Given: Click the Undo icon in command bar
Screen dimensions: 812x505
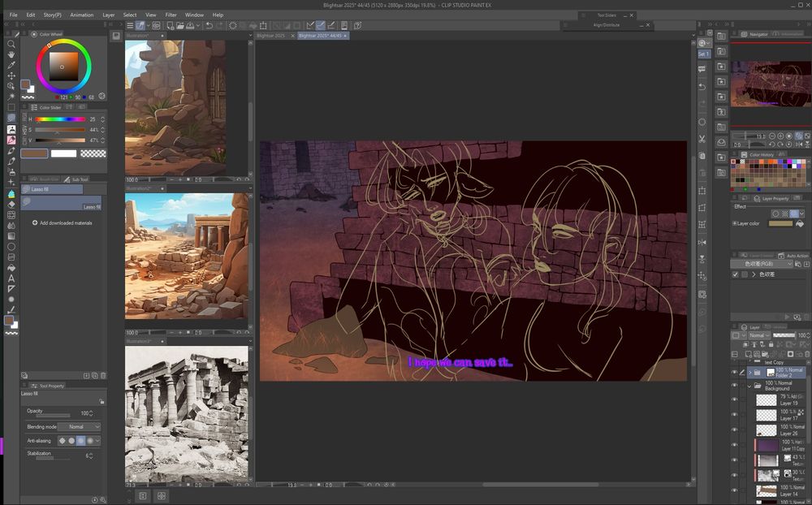Looking at the screenshot, I should click(209, 25).
